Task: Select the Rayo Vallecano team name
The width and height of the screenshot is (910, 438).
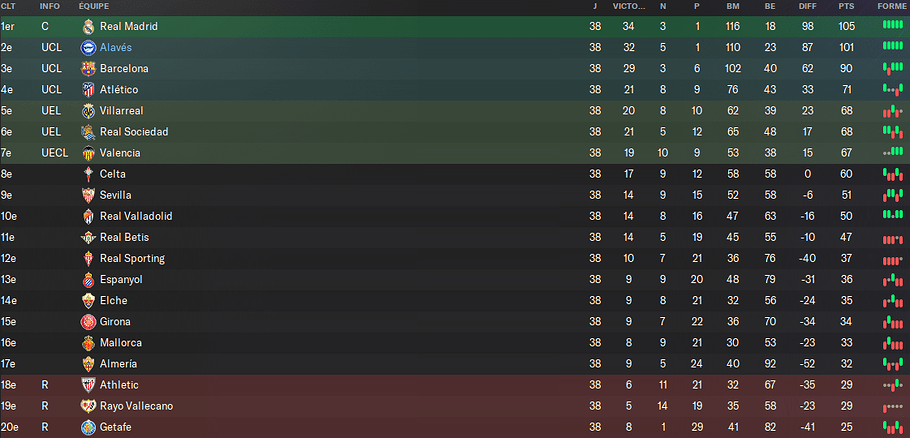Action: point(136,406)
